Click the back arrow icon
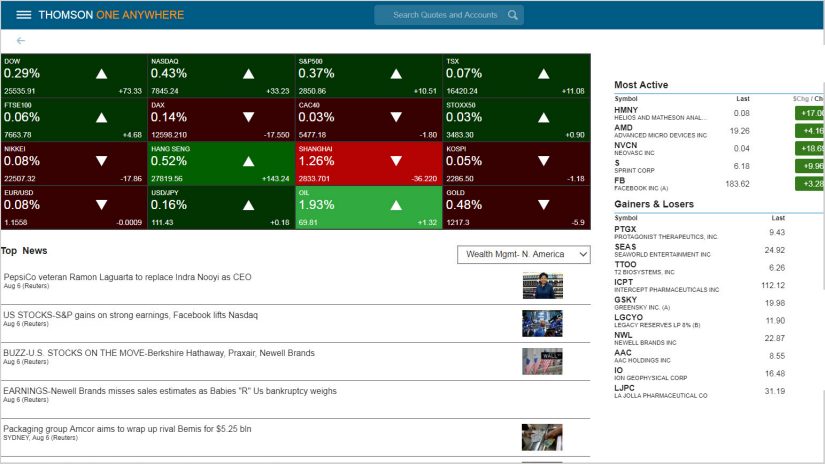825x464 pixels. [x=21, y=41]
